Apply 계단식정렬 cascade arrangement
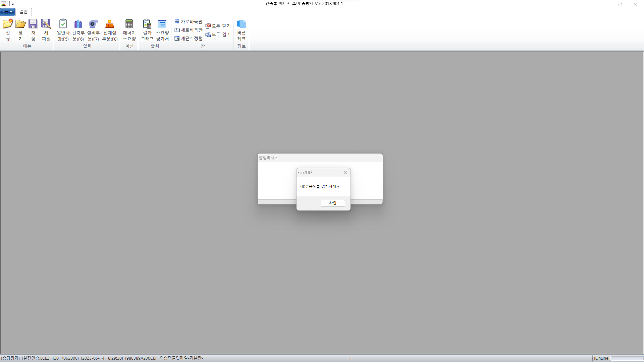644x362 pixels. 189,39
